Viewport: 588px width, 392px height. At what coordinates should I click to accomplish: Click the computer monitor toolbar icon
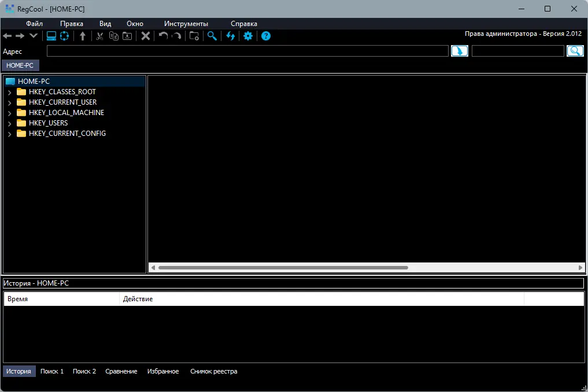51,36
